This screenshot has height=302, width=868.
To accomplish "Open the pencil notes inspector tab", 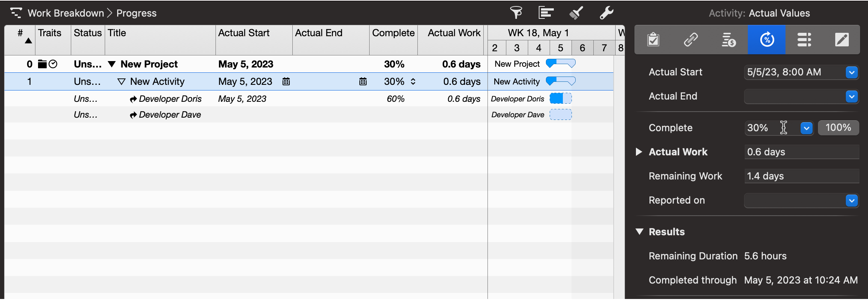I will click(x=842, y=40).
